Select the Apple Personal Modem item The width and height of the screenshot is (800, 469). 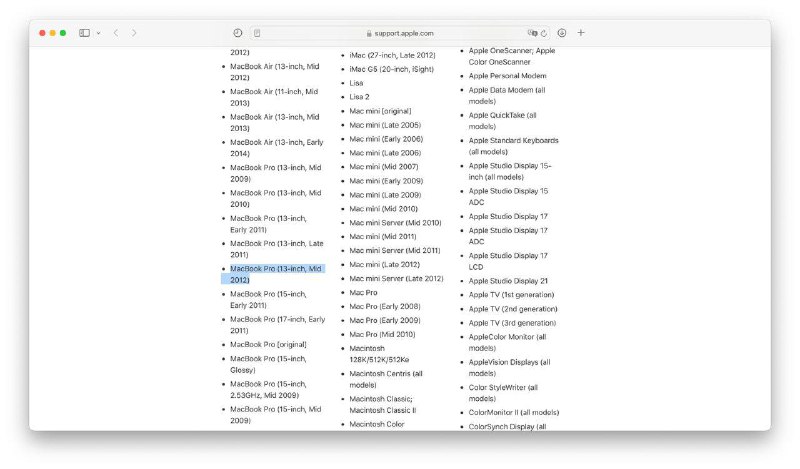pos(507,76)
